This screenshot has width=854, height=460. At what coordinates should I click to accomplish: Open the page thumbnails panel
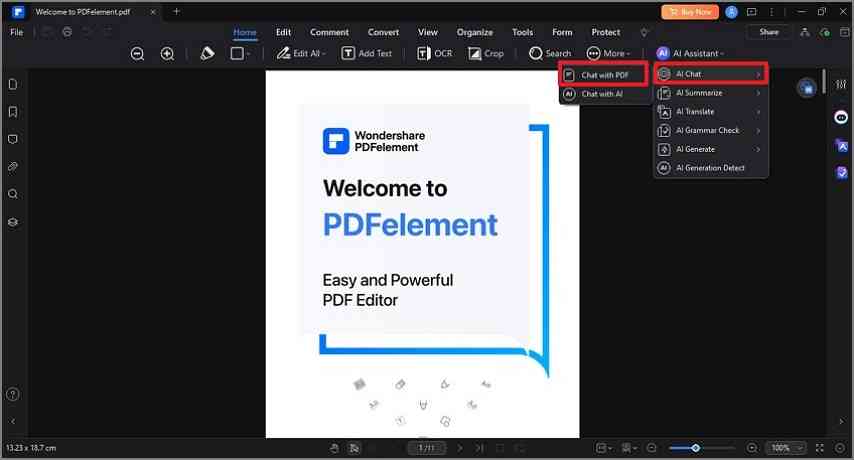pos(13,84)
